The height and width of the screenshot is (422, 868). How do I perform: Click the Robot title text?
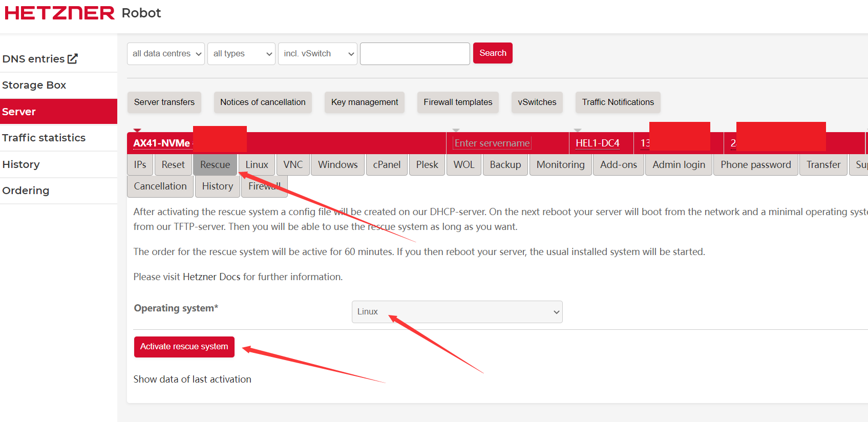(141, 13)
